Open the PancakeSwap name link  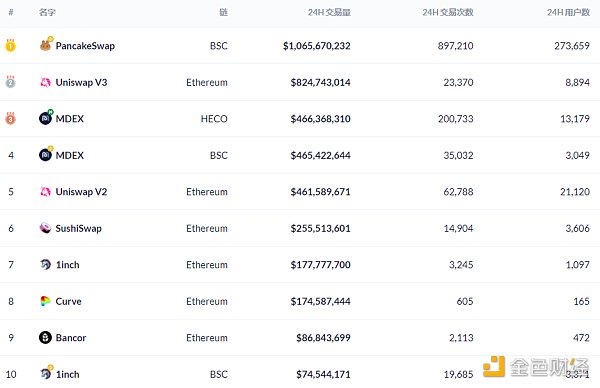pos(85,46)
